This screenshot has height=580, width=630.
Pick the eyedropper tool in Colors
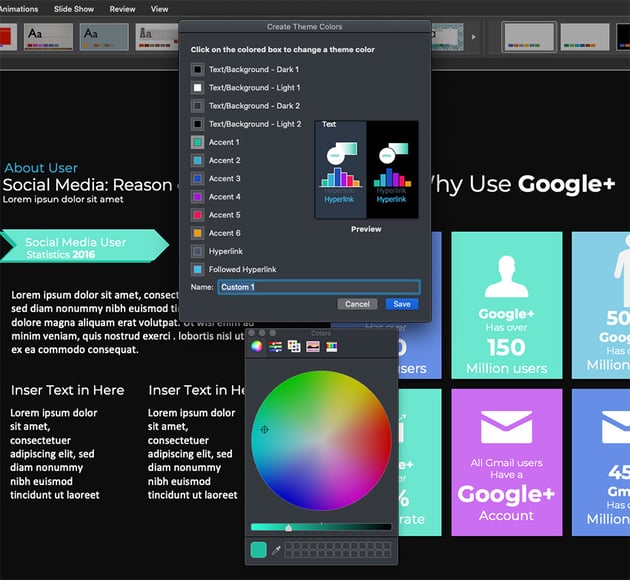tap(276, 550)
